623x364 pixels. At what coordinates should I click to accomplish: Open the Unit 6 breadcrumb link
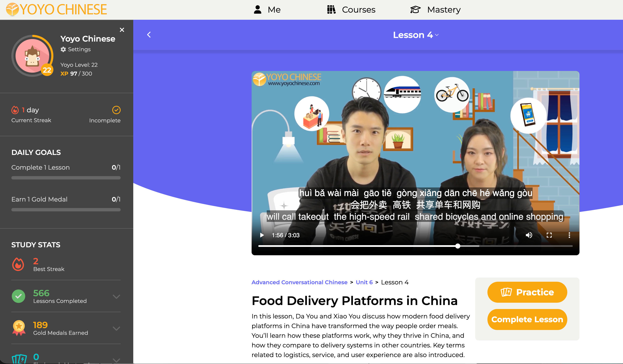364,282
